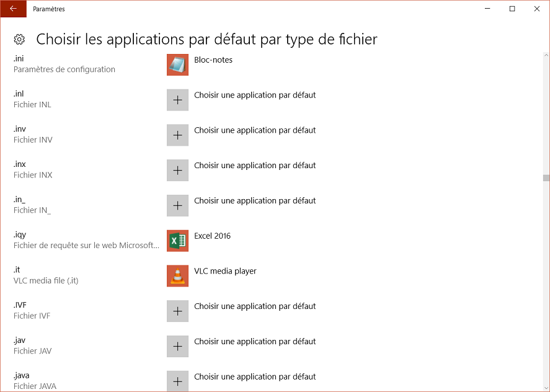The height and width of the screenshot is (392, 550).
Task: Click VLC media player label for .it
Action: point(225,271)
